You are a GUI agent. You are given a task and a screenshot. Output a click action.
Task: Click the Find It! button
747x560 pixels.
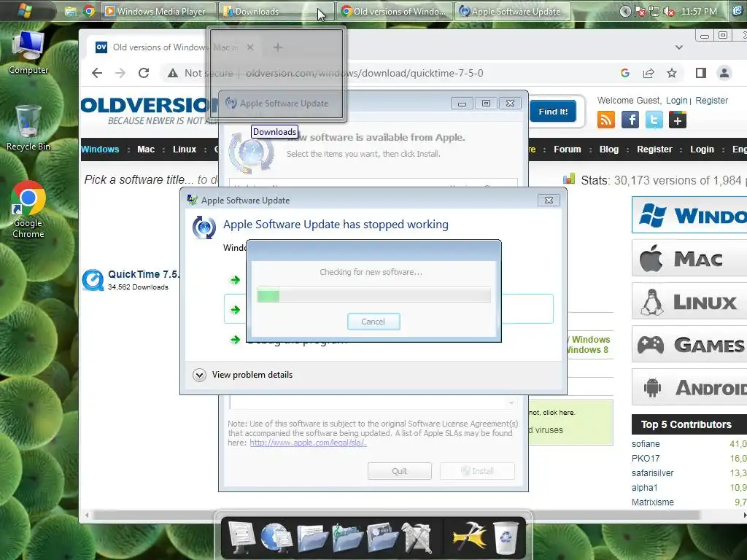[553, 112]
